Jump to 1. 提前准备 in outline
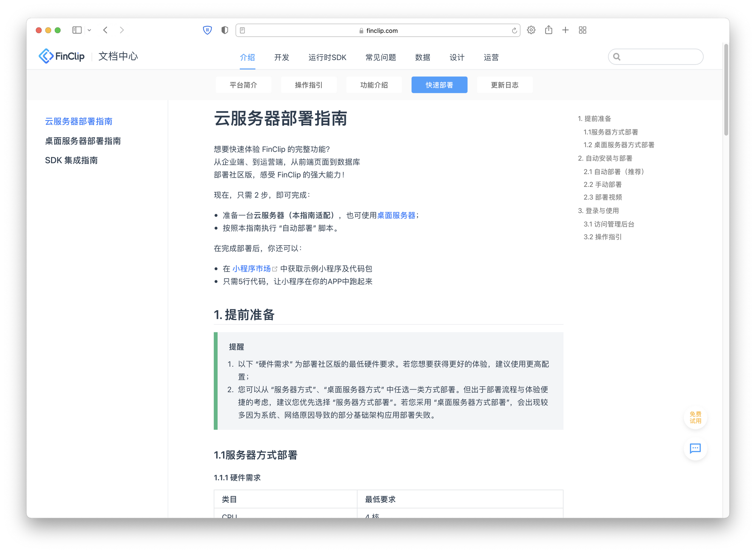 click(x=595, y=119)
